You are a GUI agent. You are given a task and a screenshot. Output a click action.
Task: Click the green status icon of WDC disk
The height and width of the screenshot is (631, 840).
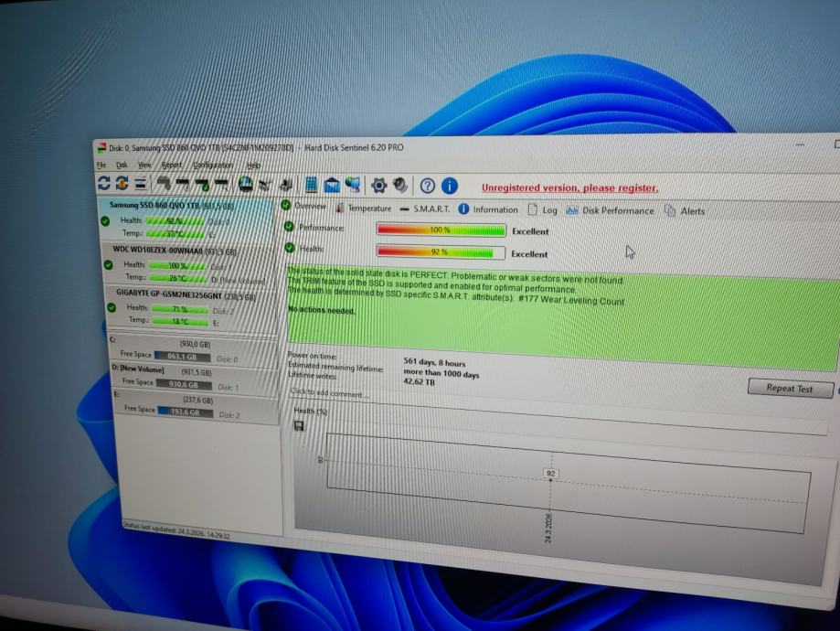point(108,264)
